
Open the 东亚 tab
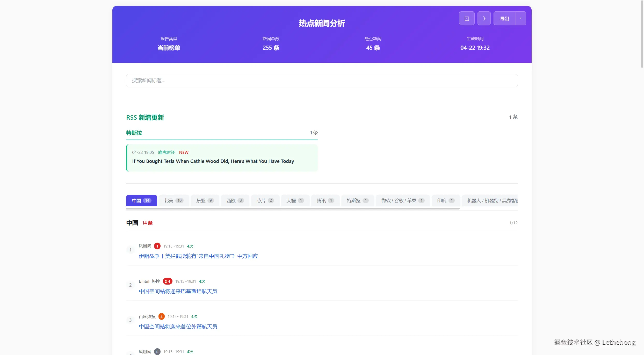tap(205, 200)
